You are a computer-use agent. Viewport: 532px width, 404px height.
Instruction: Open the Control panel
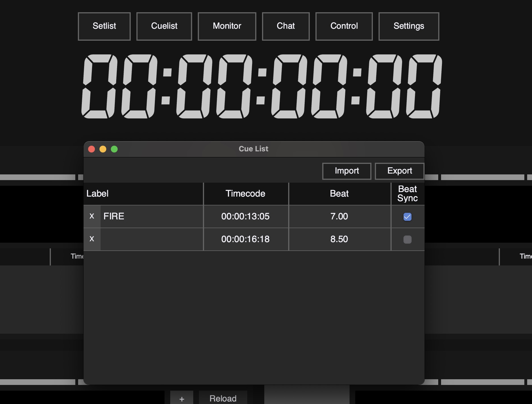344,26
